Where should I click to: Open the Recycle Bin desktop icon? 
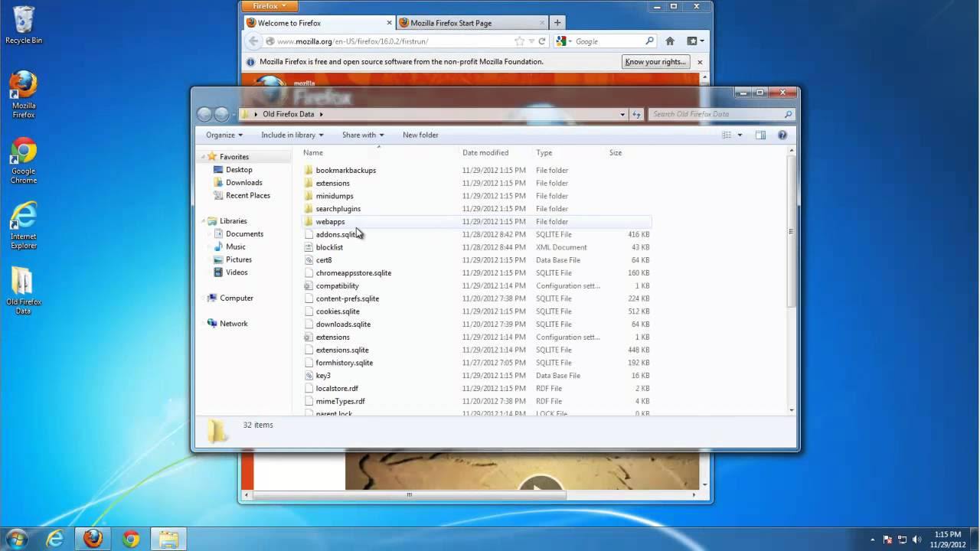pyautogui.click(x=24, y=25)
